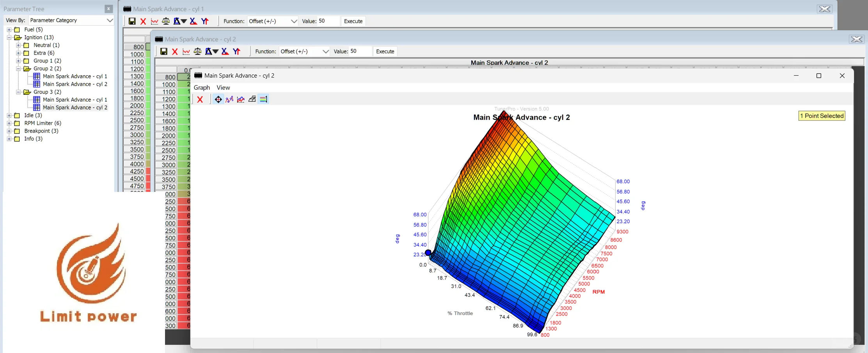Image resolution: width=868 pixels, height=353 pixels.
Task: Click the red X icon in the 3D graph toolbar
Action: pos(200,99)
